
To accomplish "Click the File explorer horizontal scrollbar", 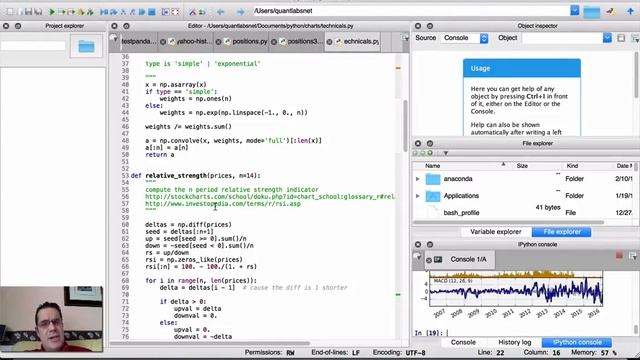I will tap(509, 222).
